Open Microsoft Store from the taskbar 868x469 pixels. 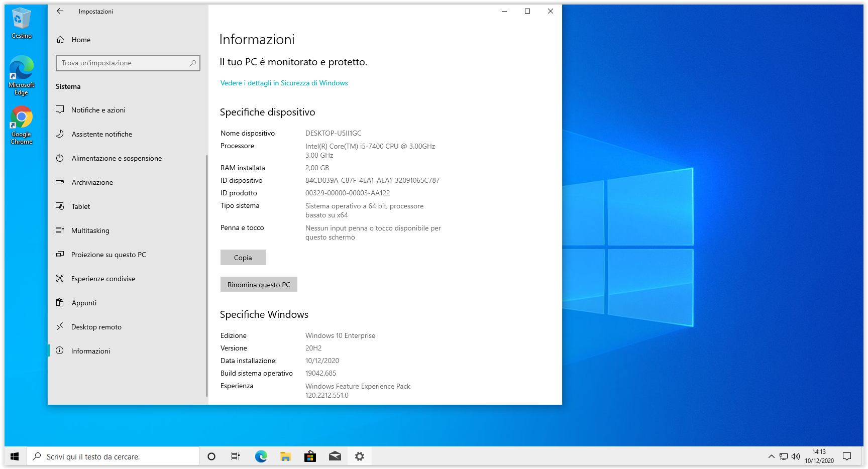coord(310,456)
